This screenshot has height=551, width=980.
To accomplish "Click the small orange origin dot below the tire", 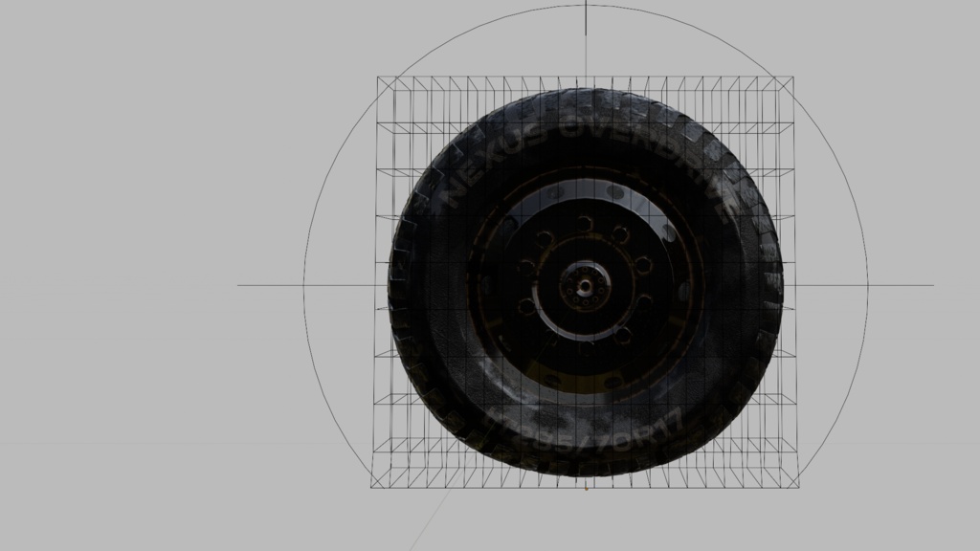I will [587, 489].
